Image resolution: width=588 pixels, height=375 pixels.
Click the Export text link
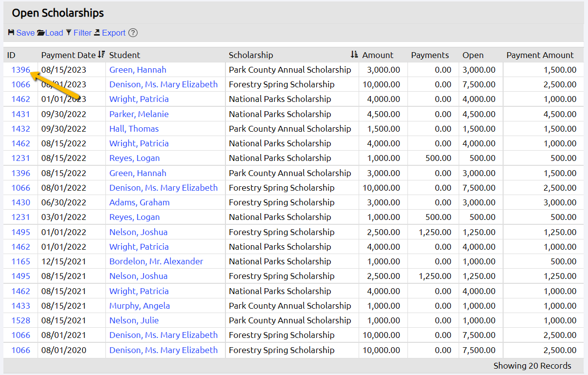[x=114, y=33]
